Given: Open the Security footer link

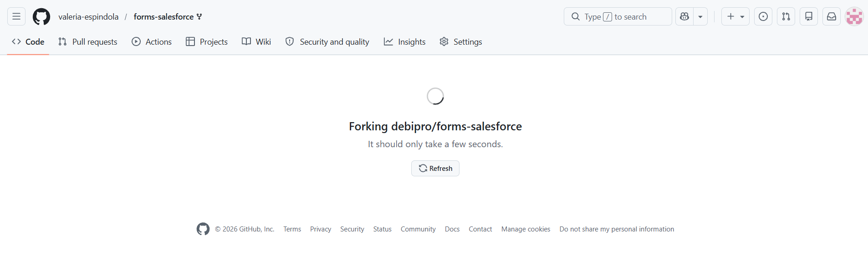Looking at the screenshot, I should [x=352, y=229].
